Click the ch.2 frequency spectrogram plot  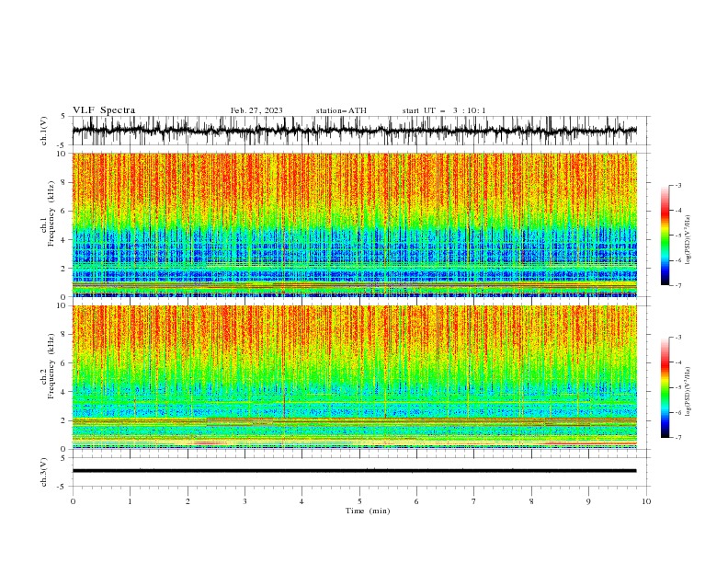(x=355, y=377)
